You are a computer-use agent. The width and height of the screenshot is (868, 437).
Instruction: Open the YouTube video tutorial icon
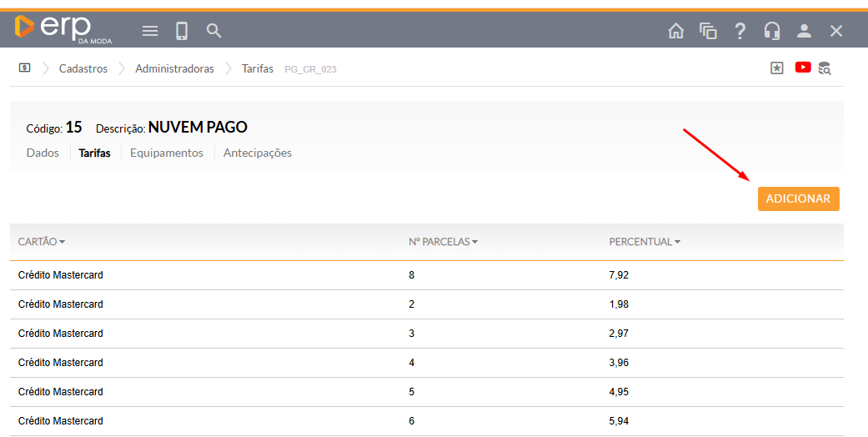[803, 68]
